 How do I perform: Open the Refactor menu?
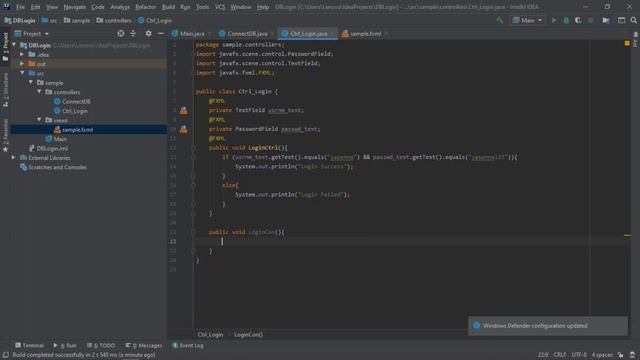tap(146, 7)
